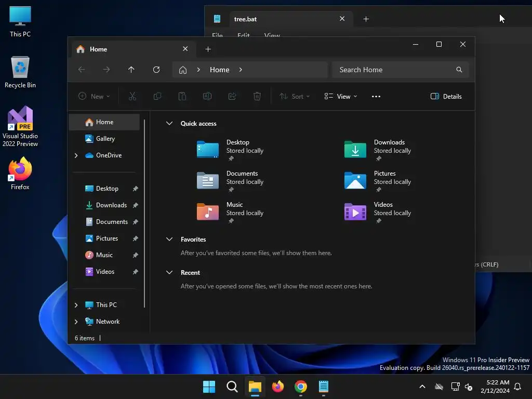The width and height of the screenshot is (532, 399).
Task: Click the pin icon beside sidebar Music
Action: (x=136, y=255)
